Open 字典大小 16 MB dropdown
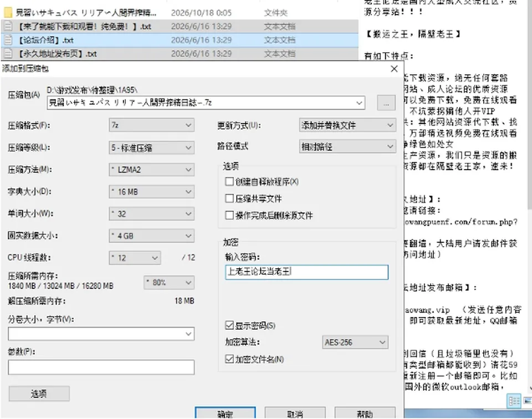Screen dimensions: 532x419 click(152, 192)
